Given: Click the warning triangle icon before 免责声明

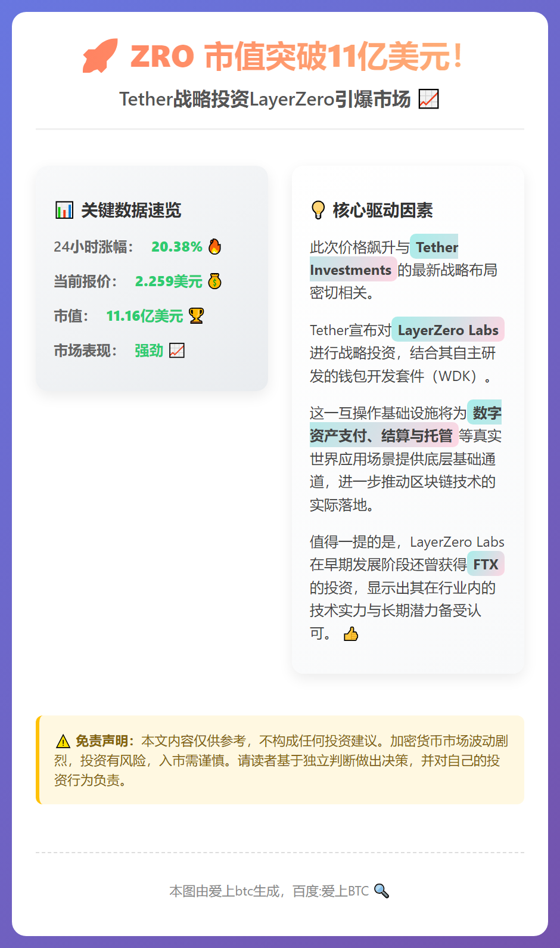Looking at the screenshot, I should (x=63, y=741).
